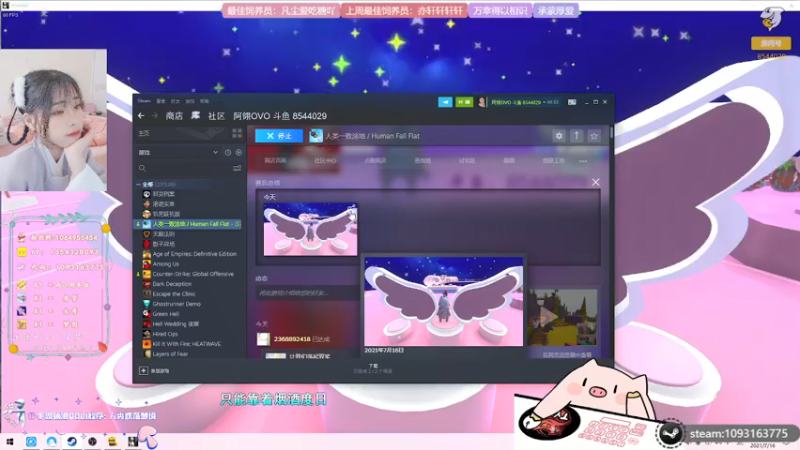800x450 pixels.
Task: Click the upload arrow icon beside the gear
Action: pyautogui.click(x=576, y=136)
